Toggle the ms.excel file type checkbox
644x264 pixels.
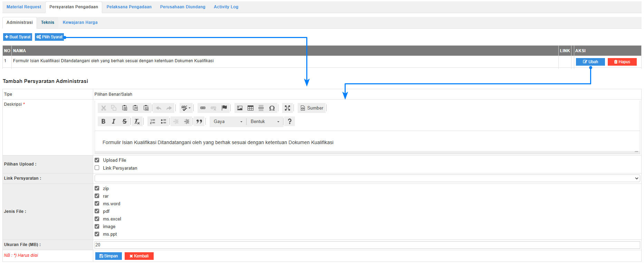97,219
